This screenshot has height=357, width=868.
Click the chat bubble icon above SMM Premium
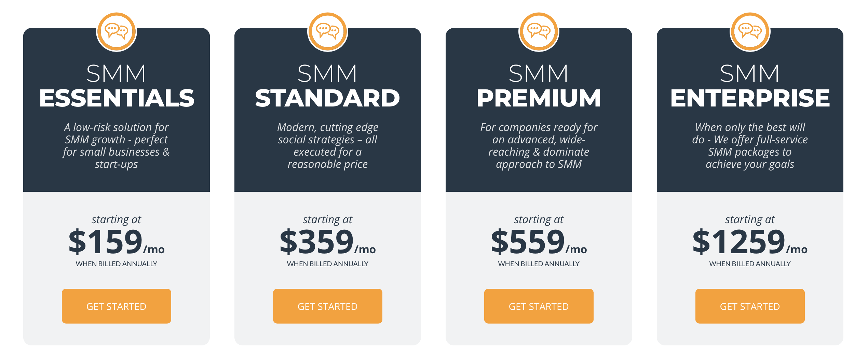[x=539, y=32]
